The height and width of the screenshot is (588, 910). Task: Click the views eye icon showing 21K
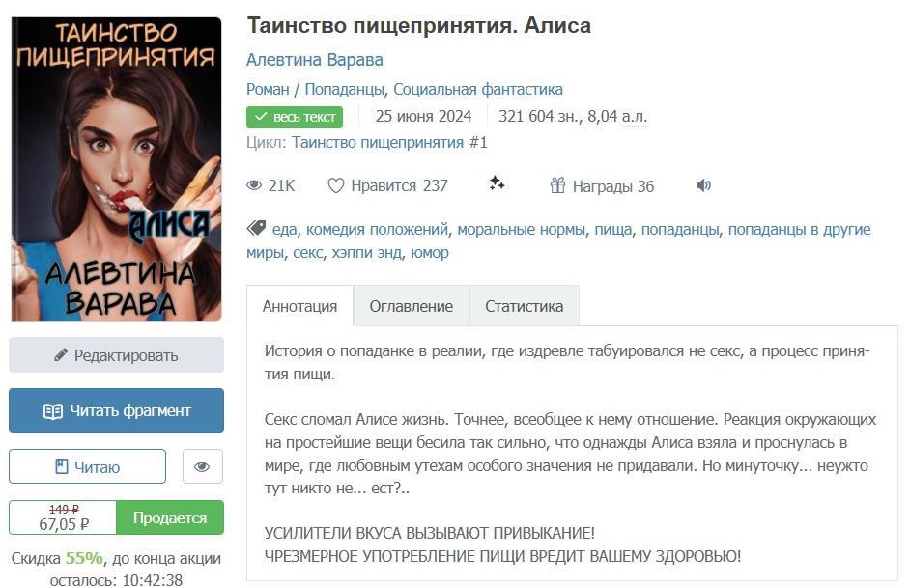tap(254, 185)
